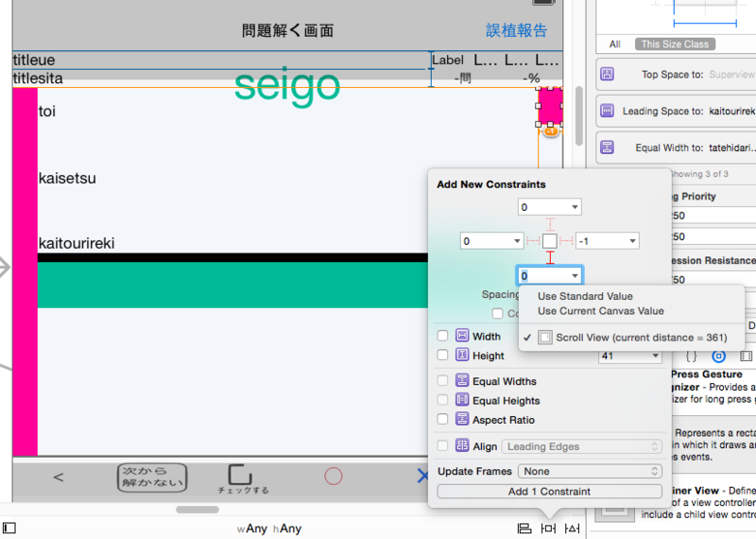Click the Top Space constraint icon

click(x=607, y=75)
